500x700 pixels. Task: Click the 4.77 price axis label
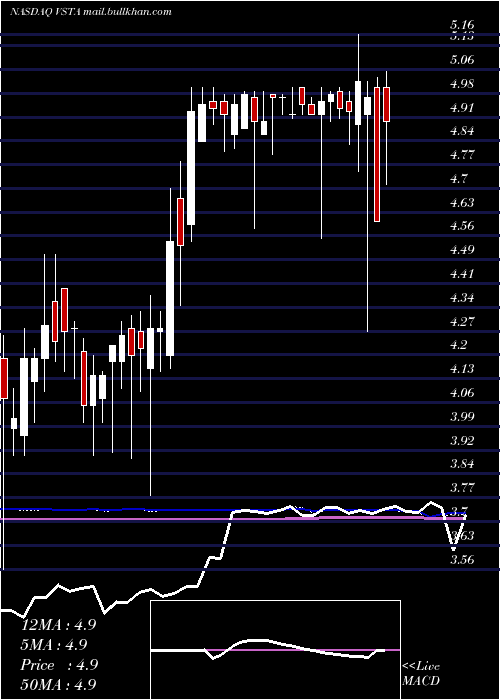pyautogui.click(x=462, y=155)
